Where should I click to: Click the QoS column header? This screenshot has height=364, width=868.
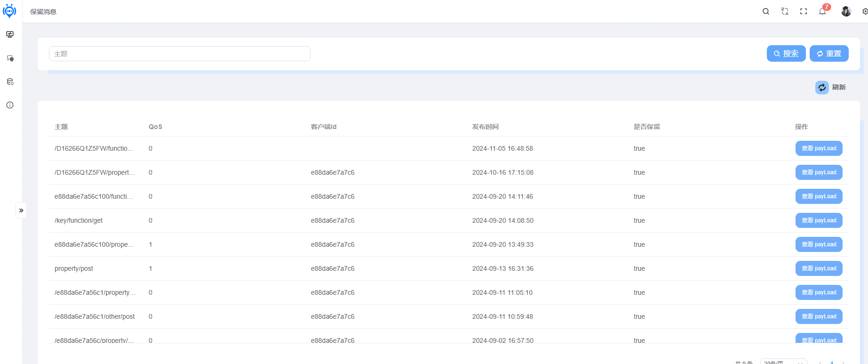(155, 127)
